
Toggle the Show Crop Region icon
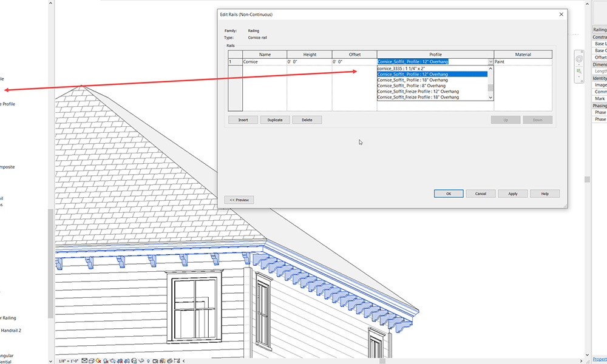point(127,361)
